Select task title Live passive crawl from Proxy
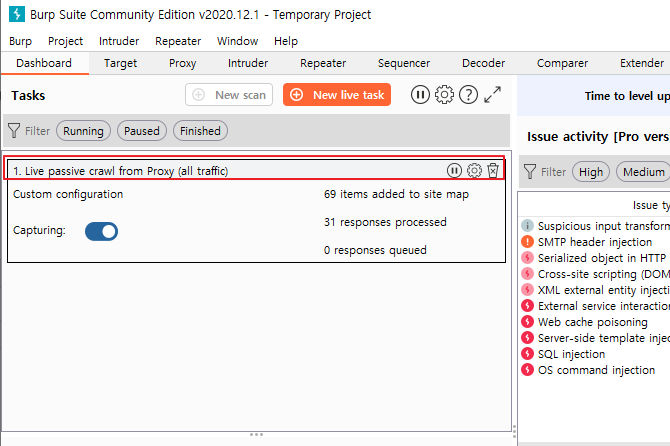The width and height of the screenshot is (670, 446). pos(120,171)
